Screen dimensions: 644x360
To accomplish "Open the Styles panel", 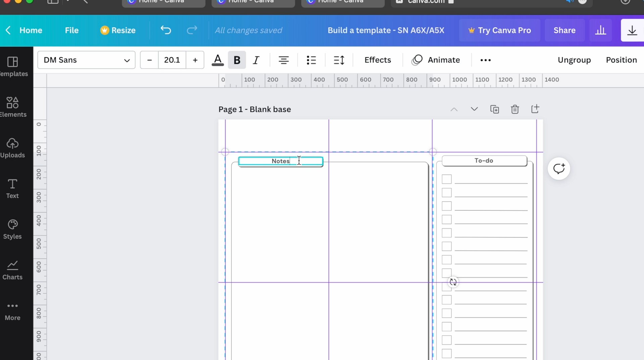I will [12, 228].
